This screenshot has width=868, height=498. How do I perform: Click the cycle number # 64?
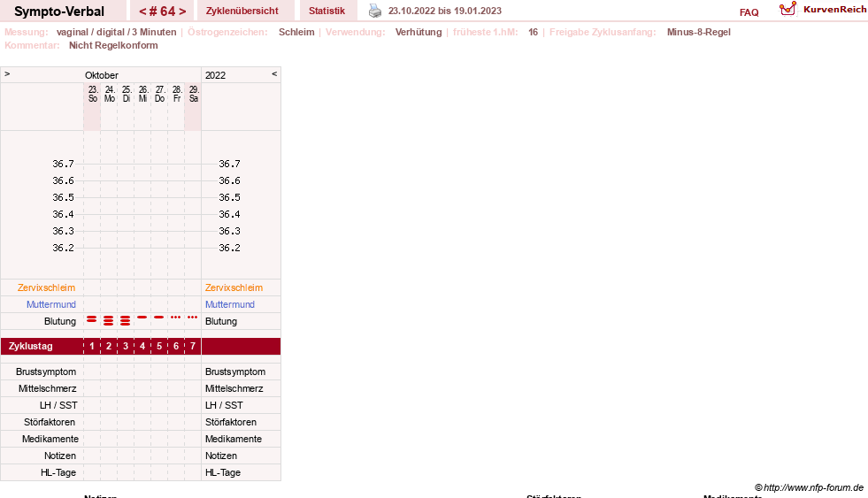pos(163,11)
